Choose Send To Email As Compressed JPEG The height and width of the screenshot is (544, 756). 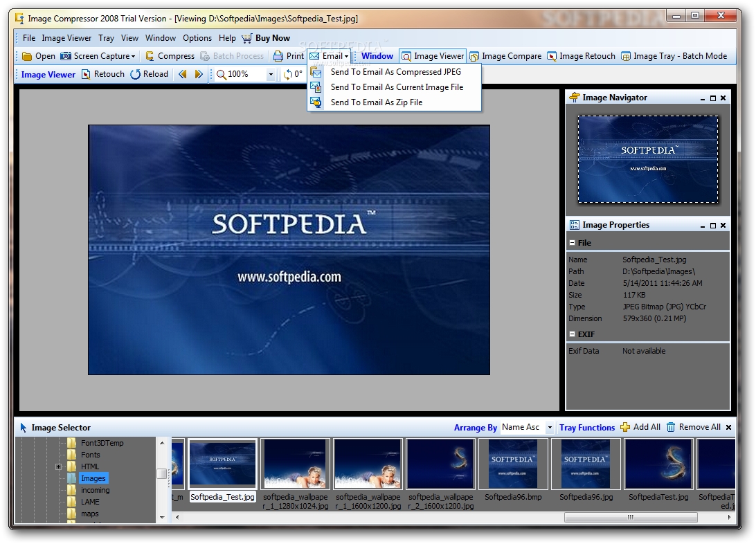tap(395, 72)
